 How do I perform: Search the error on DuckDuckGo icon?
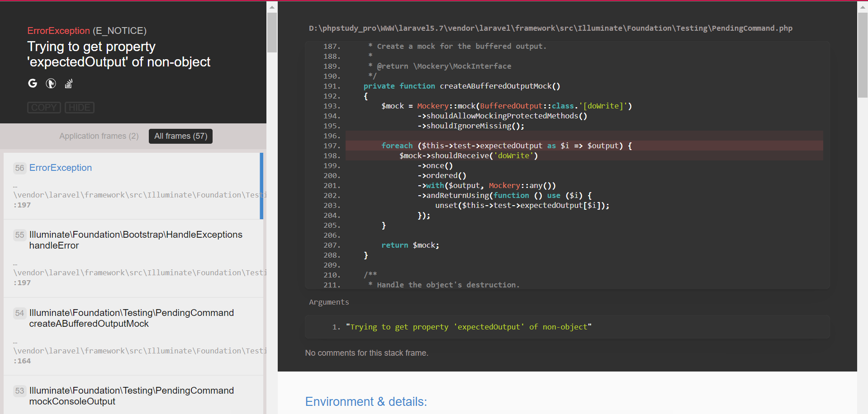tap(51, 83)
